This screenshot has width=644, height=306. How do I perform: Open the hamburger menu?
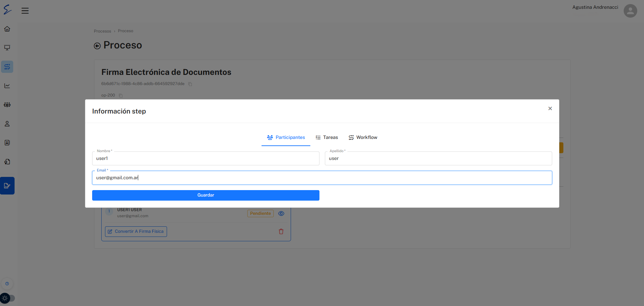25,11
